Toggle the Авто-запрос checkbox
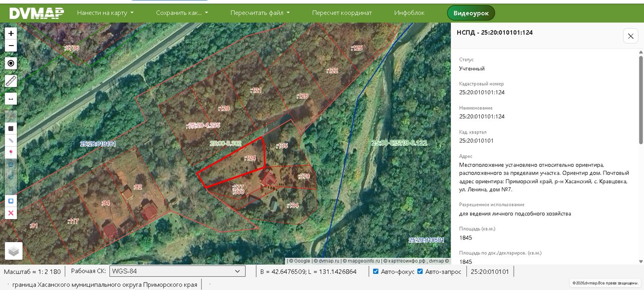Viewport: 644px width, 290px height. click(x=420, y=271)
